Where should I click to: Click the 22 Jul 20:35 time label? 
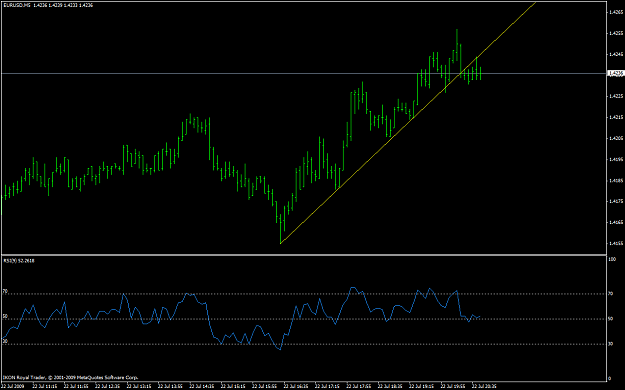click(x=484, y=386)
